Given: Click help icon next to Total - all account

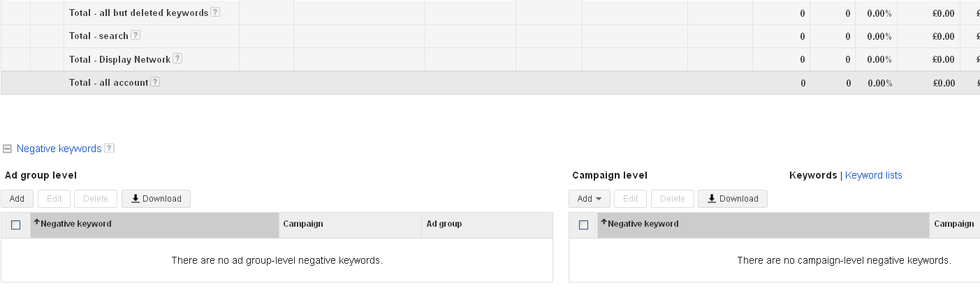Looking at the screenshot, I should (x=155, y=82).
